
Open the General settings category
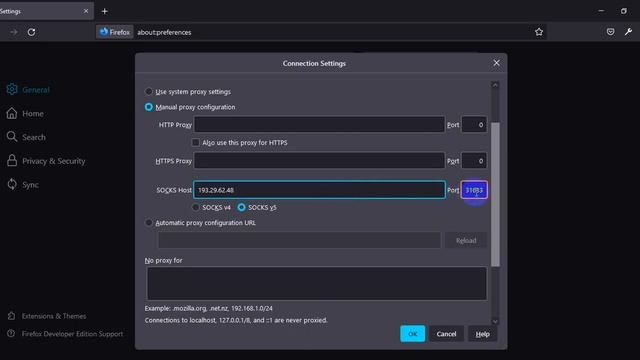click(28, 89)
